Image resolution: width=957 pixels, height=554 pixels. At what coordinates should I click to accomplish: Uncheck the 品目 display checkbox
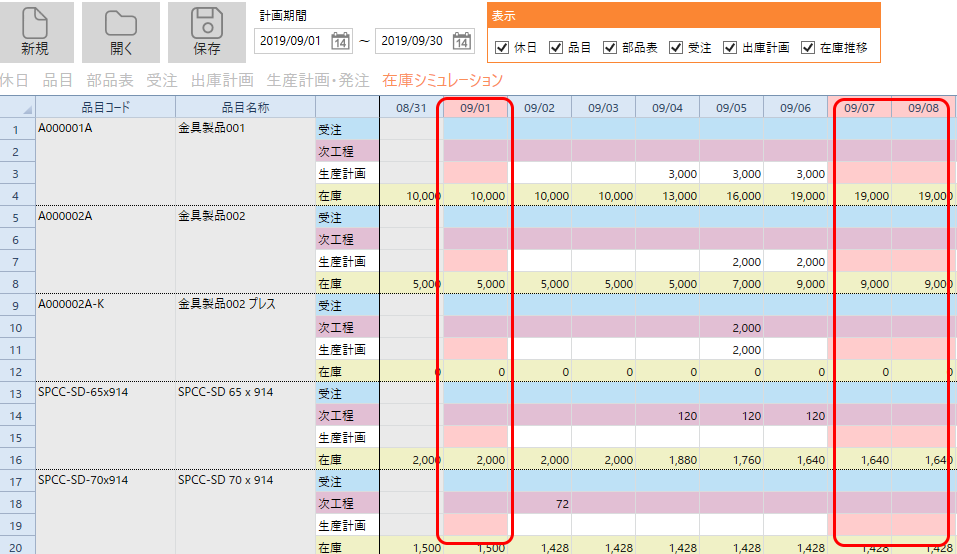pos(557,47)
